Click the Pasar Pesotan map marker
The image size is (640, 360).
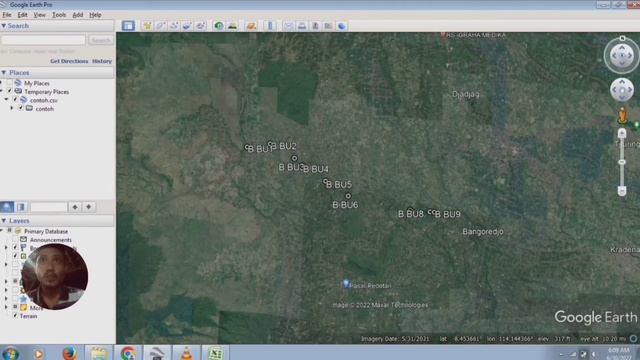click(x=346, y=284)
